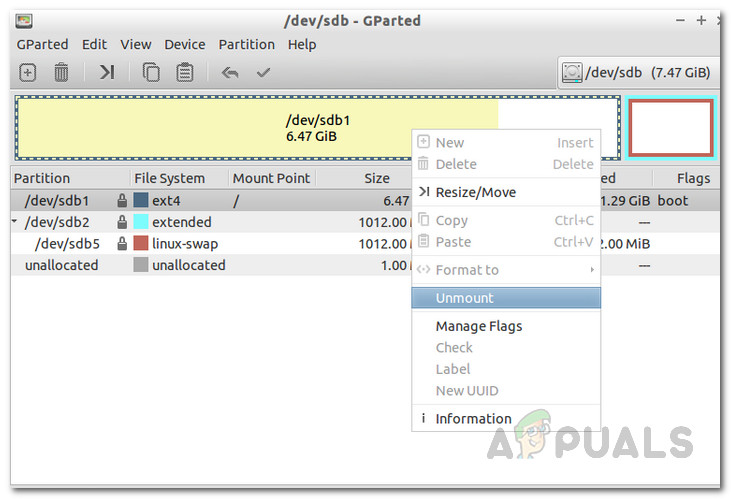Click the Copy partition toolbar icon
This screenshot has height=499, width=731.
point(151,73)
